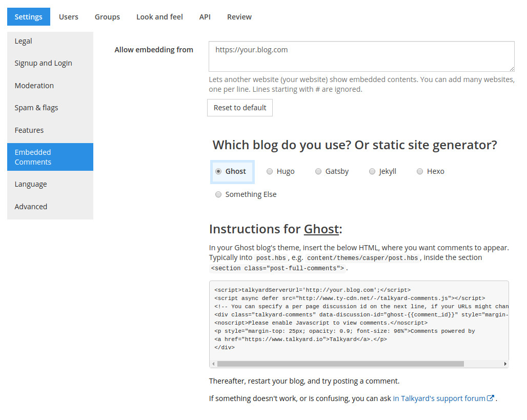
Task: Switch to the Groups tab
Action: tap(107, 17)
